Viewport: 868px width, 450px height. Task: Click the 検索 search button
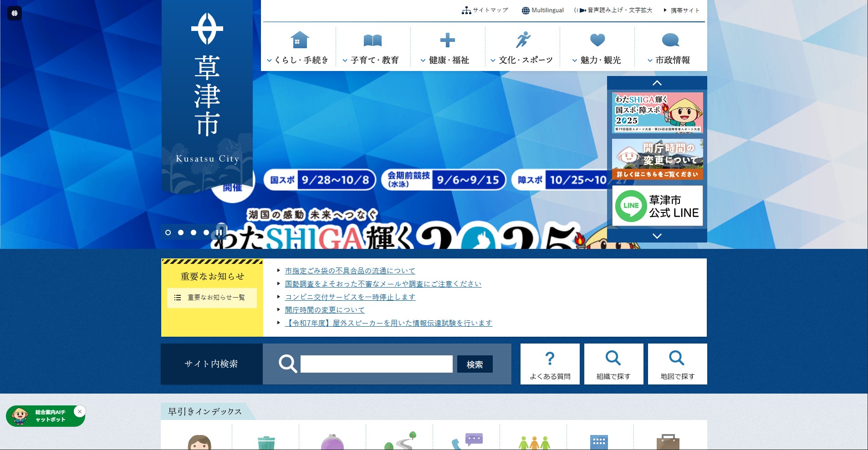pyautogui.click(x=475, y=364)
